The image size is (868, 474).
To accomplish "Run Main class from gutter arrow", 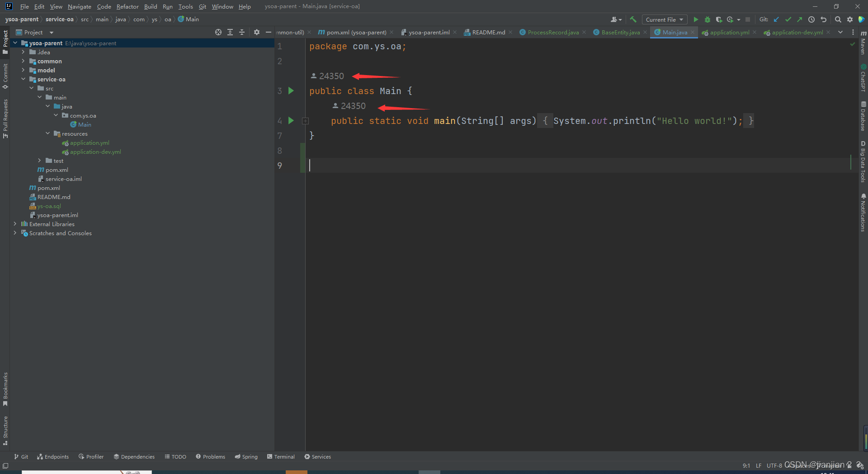I will tap(291, 91).
